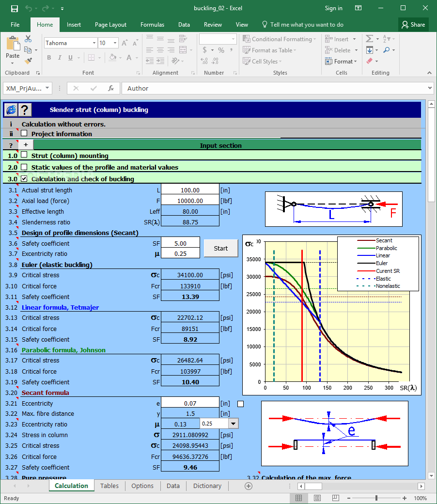Viewport: 437px width, 504px height.
Task: Click the Redo arrow icon
Action: [x=46, y=8]
